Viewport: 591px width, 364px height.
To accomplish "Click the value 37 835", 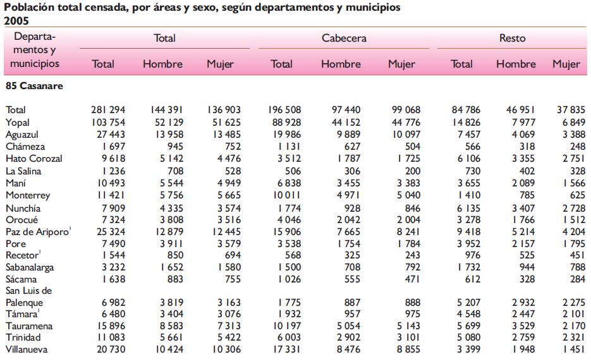I will (x=571, y=110).
